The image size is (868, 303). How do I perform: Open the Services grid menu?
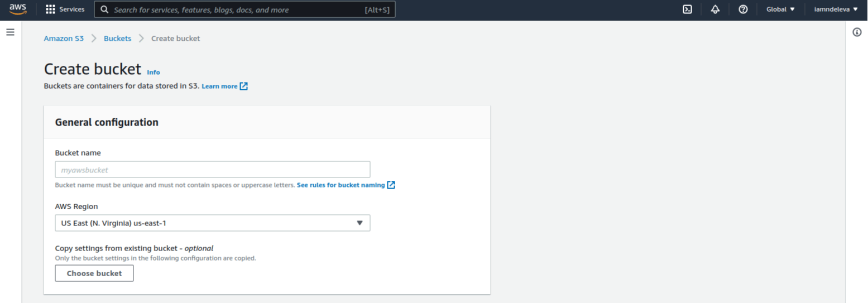(x=50, y=9)
